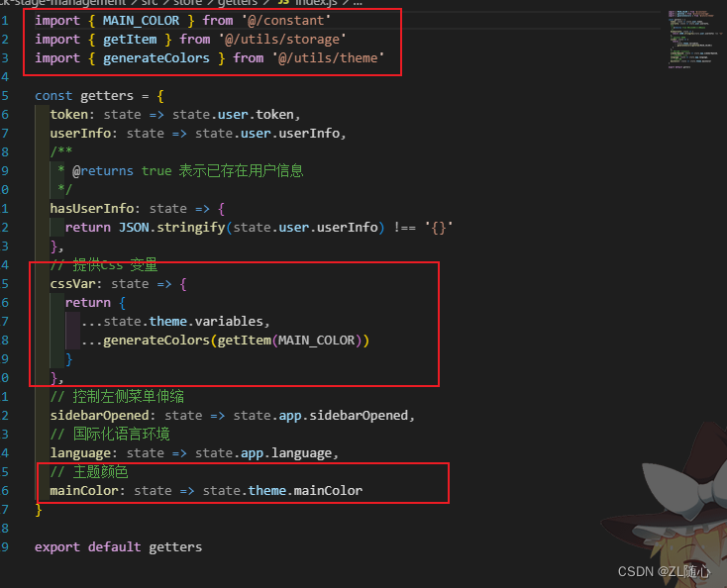Click the '@/utils/storage' path string

pyautogui.click(x=282, y=40)
